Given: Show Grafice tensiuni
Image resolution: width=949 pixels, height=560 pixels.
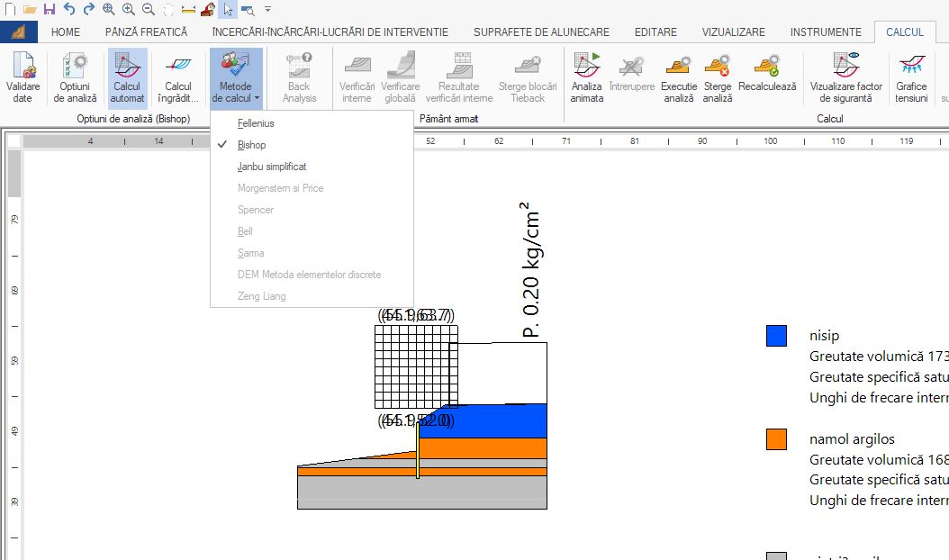Looking at the screenshot, I should pos(910,77).
